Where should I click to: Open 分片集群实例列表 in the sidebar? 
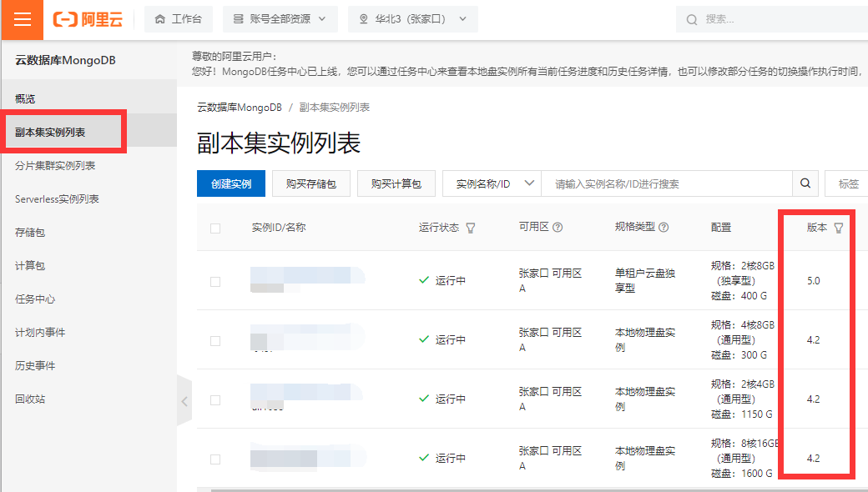point(55,166)
